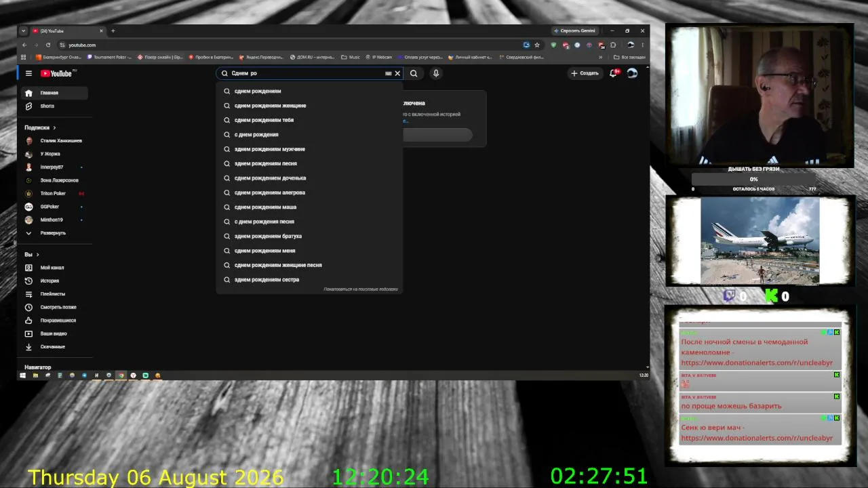Open Зона Лазерсонов channel

pyautogui.click(x=54, y=180)
